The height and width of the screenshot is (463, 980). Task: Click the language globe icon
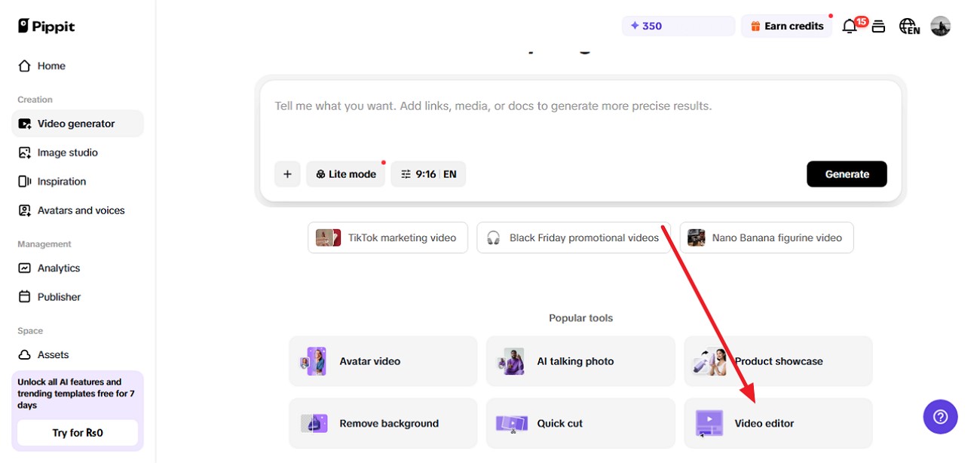pyautogui.click(x=908, y=26)
